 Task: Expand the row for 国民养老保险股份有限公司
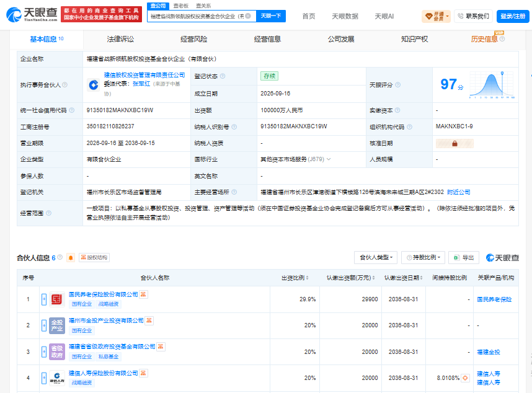[44, 299]
